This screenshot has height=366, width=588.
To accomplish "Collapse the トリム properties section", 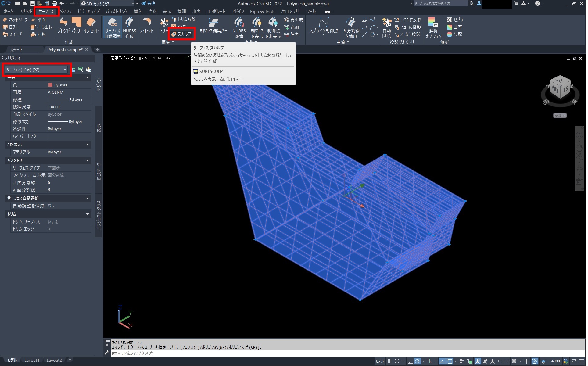I will point(88,215).
